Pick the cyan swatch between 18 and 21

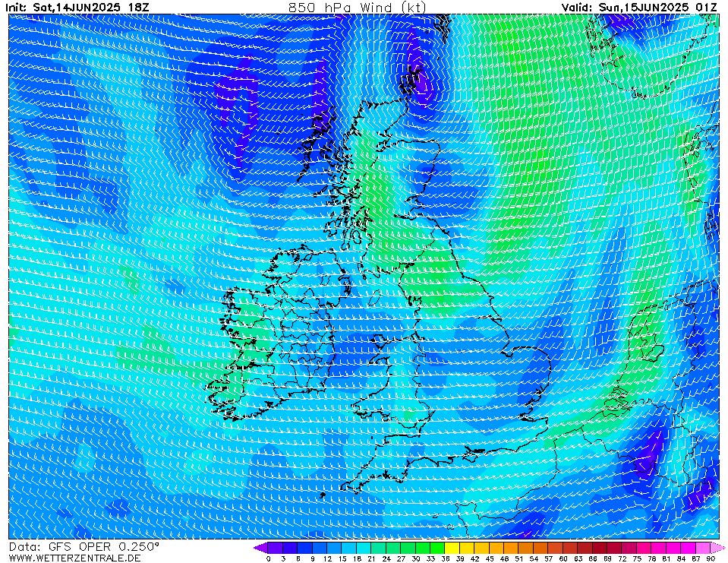(364, 548)
